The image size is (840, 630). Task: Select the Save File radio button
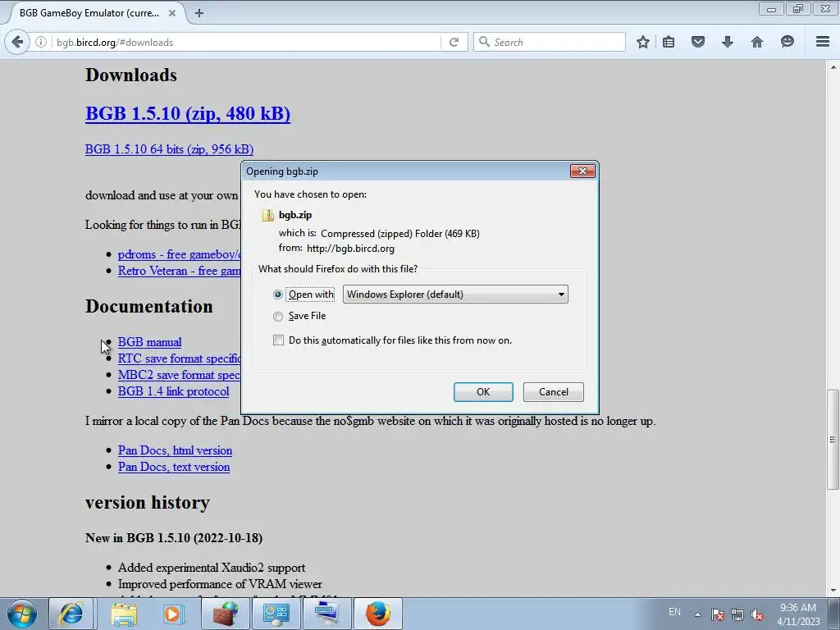[277, 316]
